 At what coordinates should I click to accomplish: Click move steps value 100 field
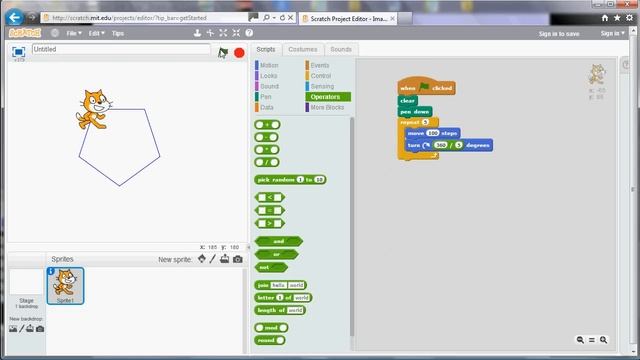[x=433, y=133]
